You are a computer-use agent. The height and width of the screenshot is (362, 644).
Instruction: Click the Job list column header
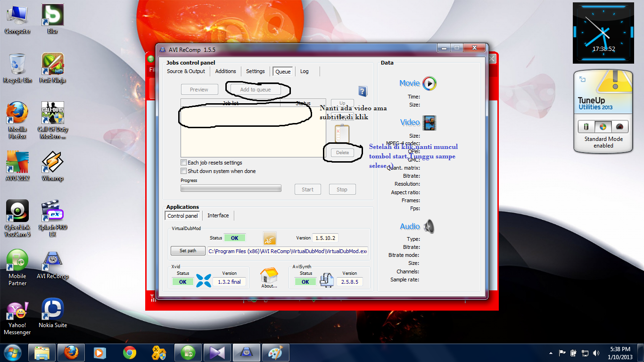[x=231, y=103]
